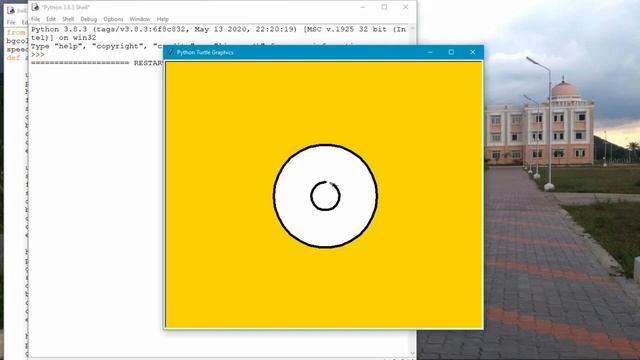
Task: Click the RESTART line in the shell
Action: click(x=97, y=63)
